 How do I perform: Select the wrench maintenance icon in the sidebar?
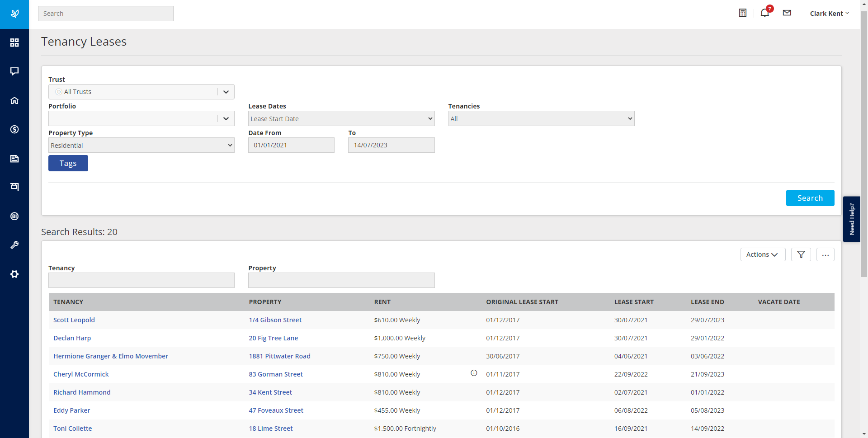[x=14, y=245]
